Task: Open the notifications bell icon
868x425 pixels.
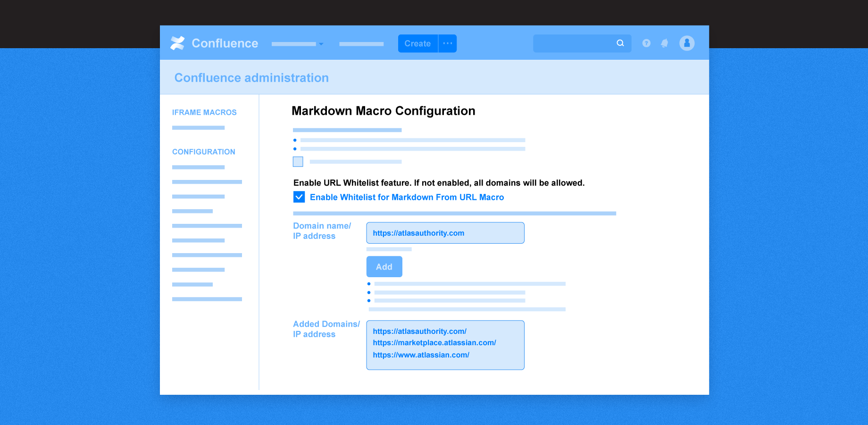Action: coord(665,43)
